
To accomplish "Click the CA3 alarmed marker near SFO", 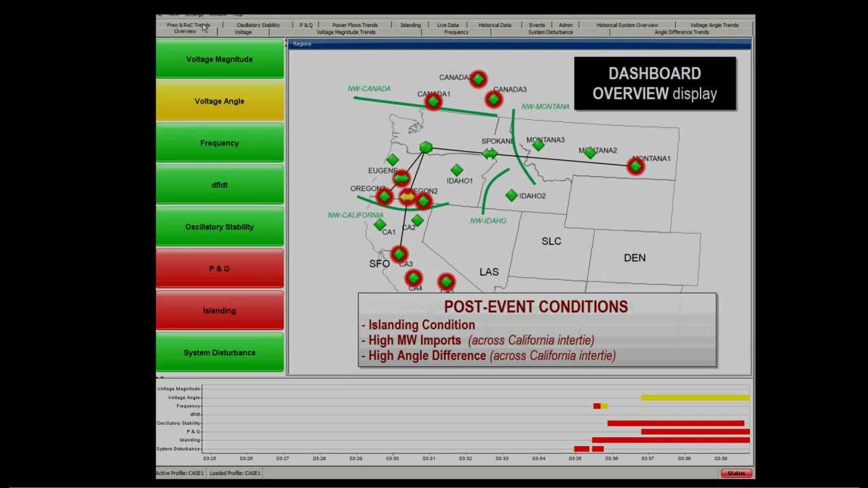I will tap(399, 254).
